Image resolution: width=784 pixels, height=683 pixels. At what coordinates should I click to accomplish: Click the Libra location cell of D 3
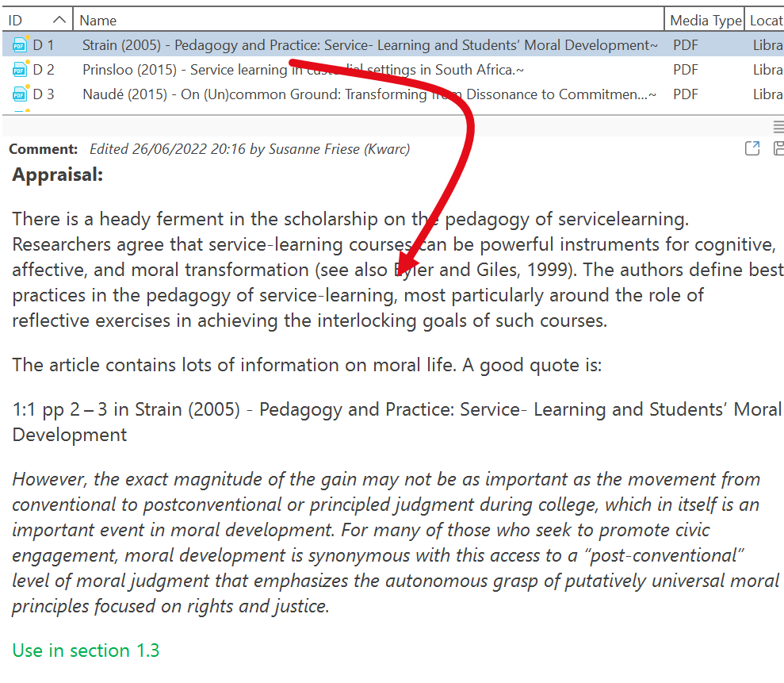(x=767, y=95)
